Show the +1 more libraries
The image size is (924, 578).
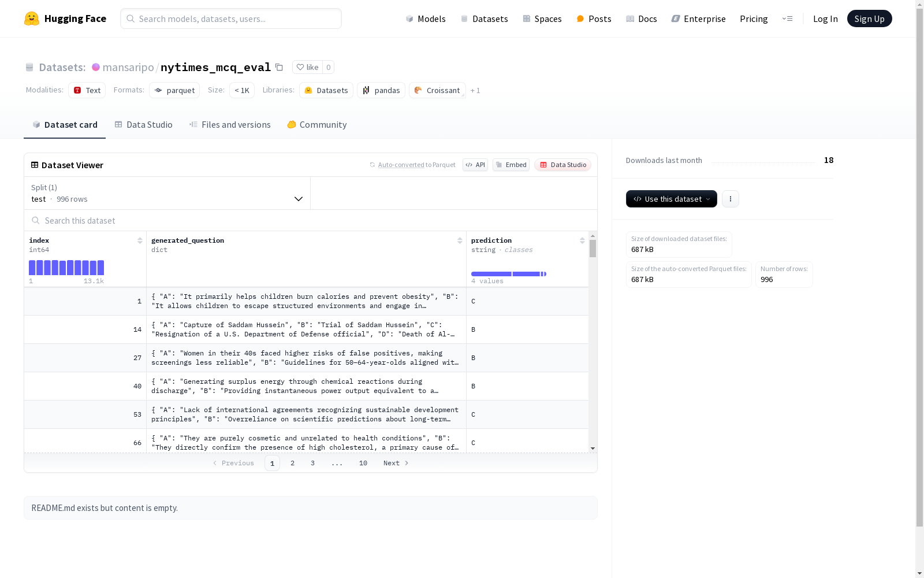475,90
